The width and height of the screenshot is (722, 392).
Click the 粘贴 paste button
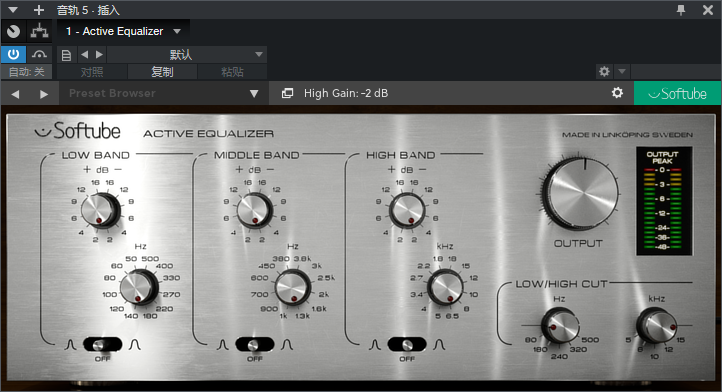click(x=232, y=72)
